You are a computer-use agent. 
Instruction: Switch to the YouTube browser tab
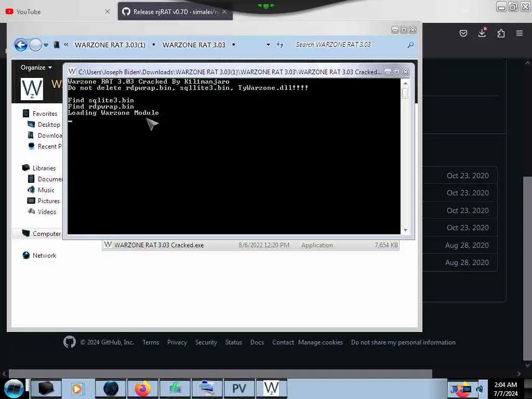tap(58, 11)
